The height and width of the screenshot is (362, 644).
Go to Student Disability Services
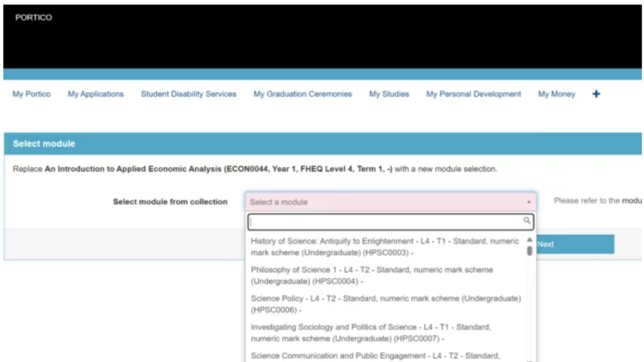(188, 94)
